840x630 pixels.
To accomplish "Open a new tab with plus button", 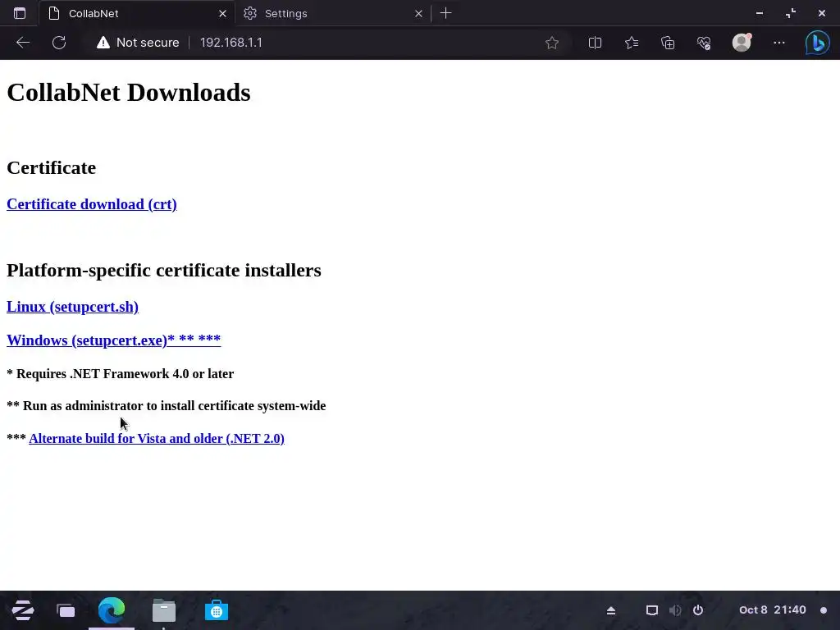I will [445, 13].
